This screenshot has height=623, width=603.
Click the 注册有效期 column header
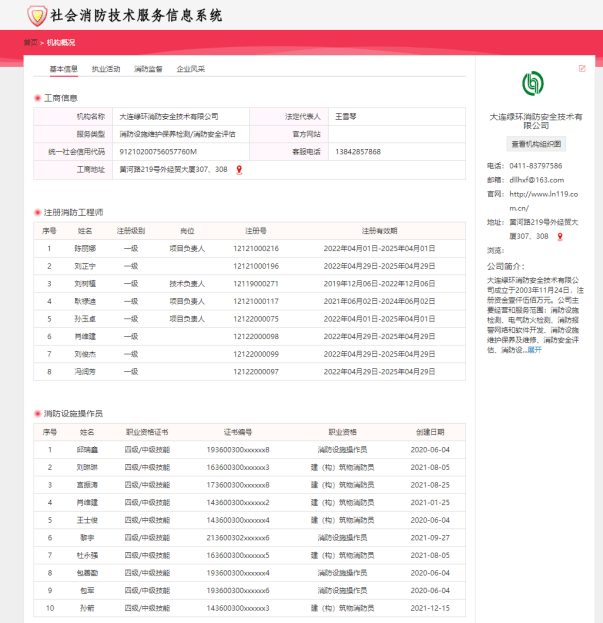pyautogui.click(x=379, y=231)
